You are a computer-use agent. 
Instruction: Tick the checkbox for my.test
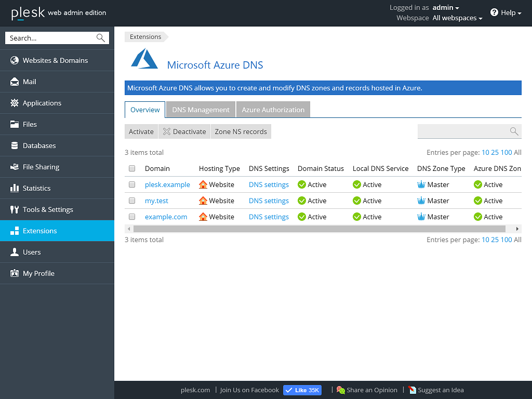point(132,201)
